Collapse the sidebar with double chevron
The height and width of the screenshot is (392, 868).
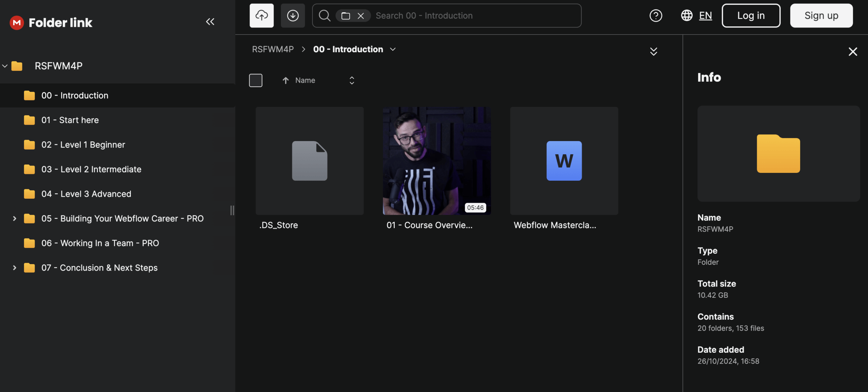(210, 22)
